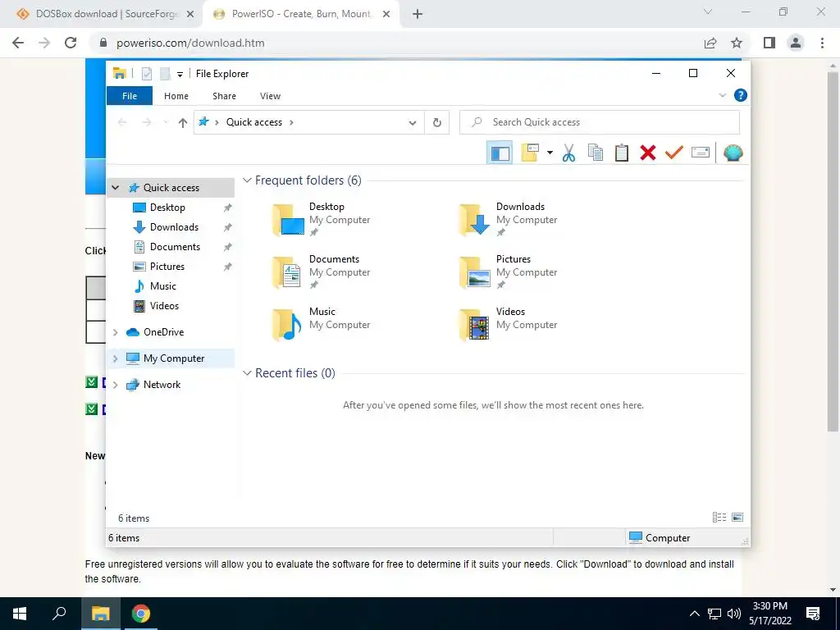Toggle the preview pane layout button

(x=500, y=153)
